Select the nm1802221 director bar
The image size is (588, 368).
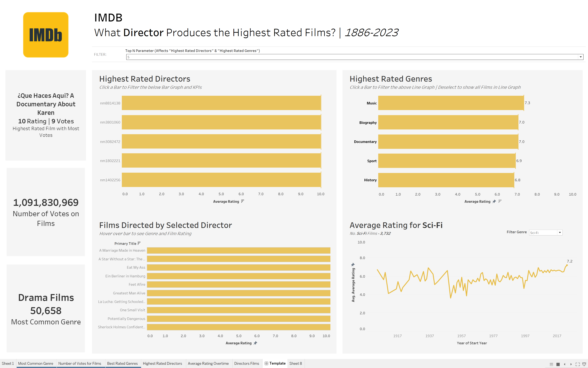tap(221, 161)
